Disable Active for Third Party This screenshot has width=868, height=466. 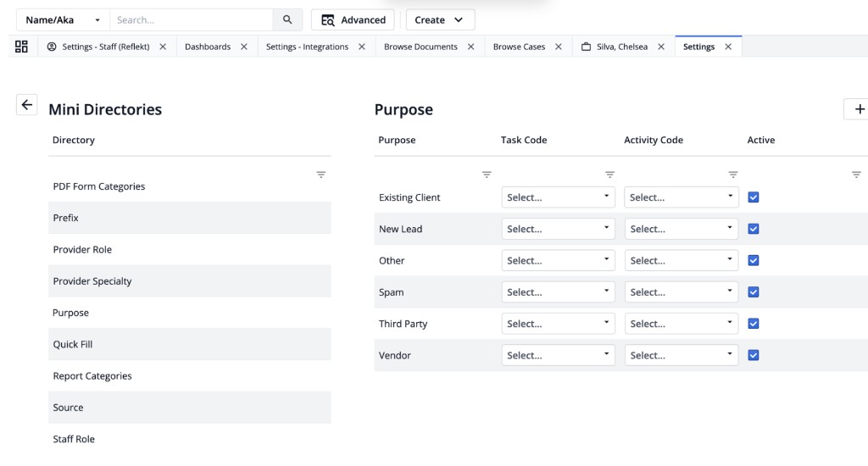point(754,323)
